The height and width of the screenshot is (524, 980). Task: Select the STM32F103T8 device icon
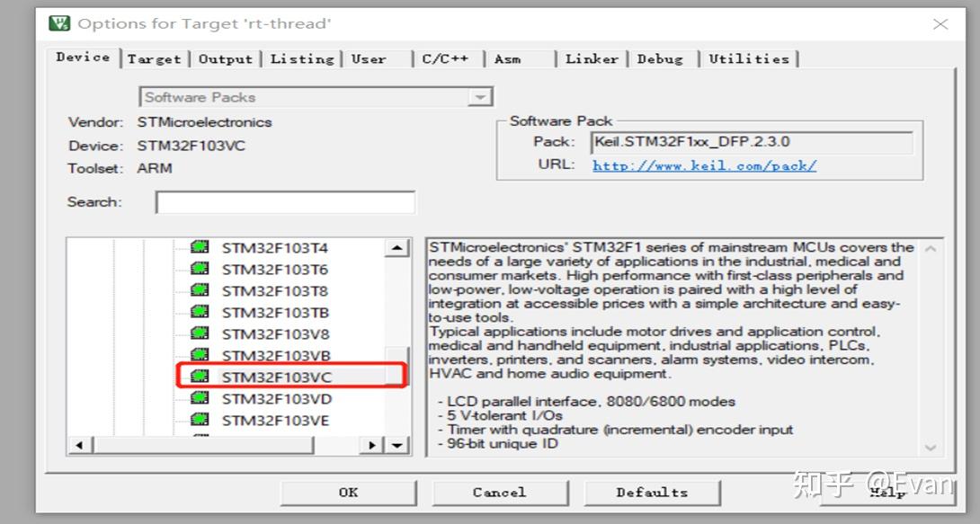tap(198, 290)
